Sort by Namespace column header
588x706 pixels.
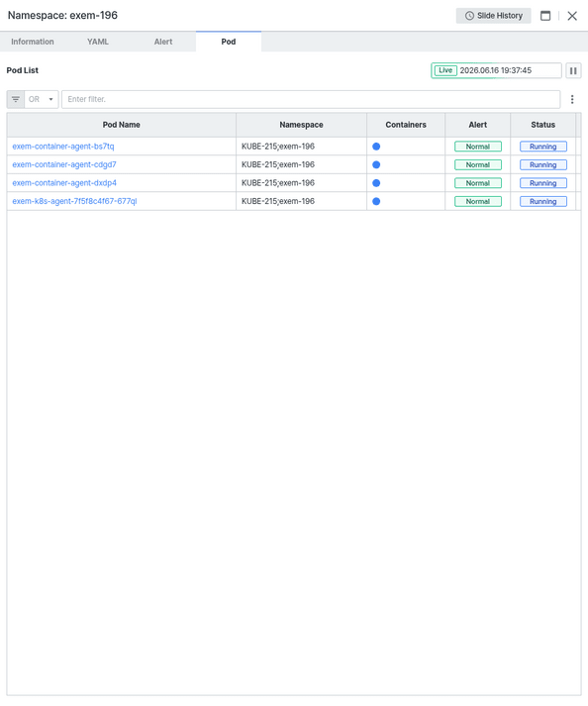301,125
